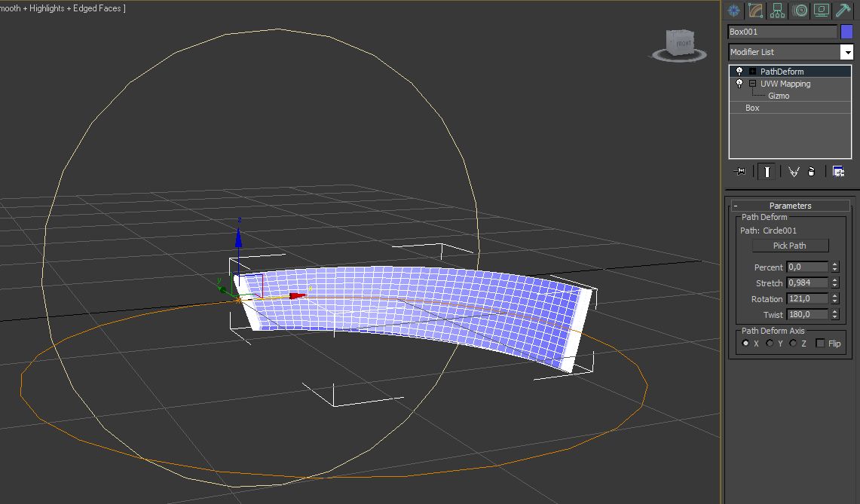Select PathDeform in modifier stack

coord(782,72)
